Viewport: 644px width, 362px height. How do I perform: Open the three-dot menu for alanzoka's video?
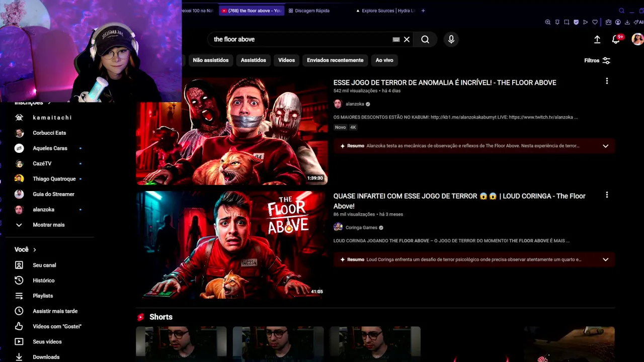point(607,81)
